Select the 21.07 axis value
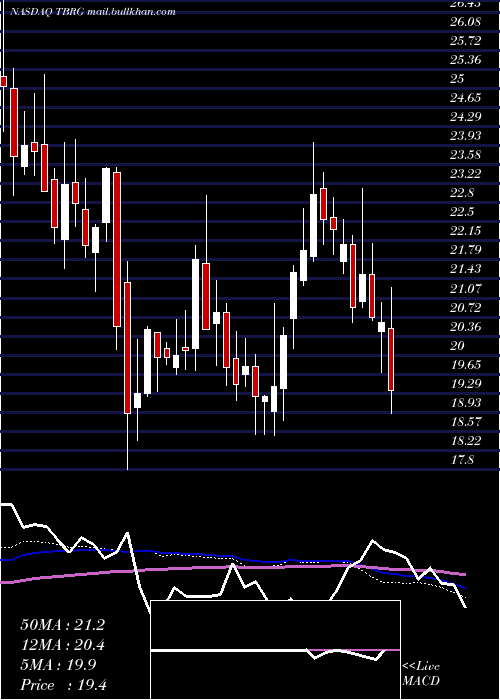The height and width of the screenshot is (700, 500). 466,288
